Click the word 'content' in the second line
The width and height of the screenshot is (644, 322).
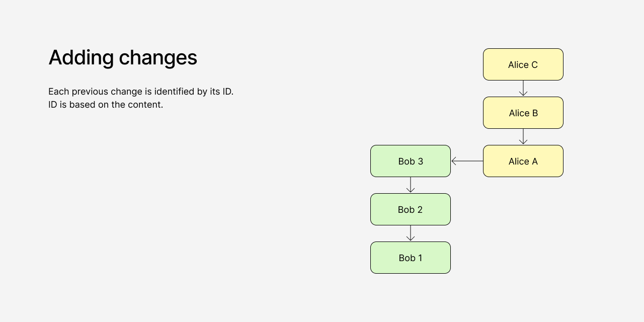click(x=146, y=105)
